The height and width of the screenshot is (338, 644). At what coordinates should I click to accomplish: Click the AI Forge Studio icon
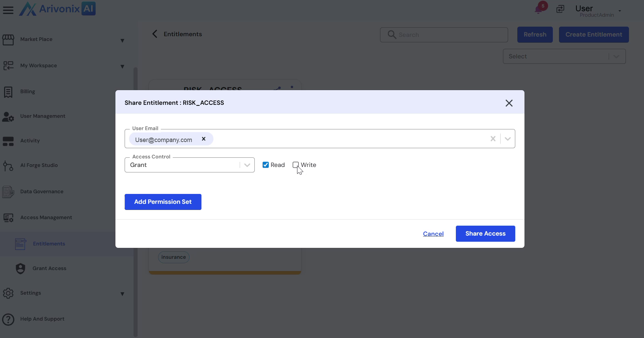pyautogui.click(x=8, y=166)
